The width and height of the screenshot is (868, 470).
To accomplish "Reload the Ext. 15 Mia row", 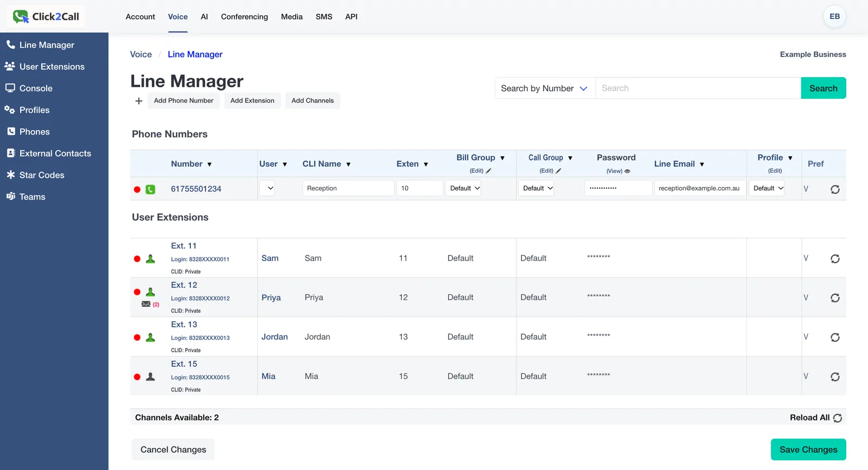I will [835, 377].
